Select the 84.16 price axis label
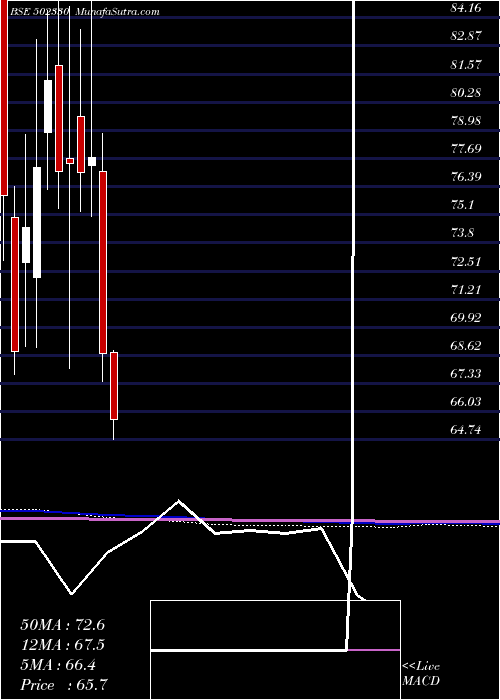Image resolution: width=500 pixels, height=700 pixels. click(x=466, y=8)
